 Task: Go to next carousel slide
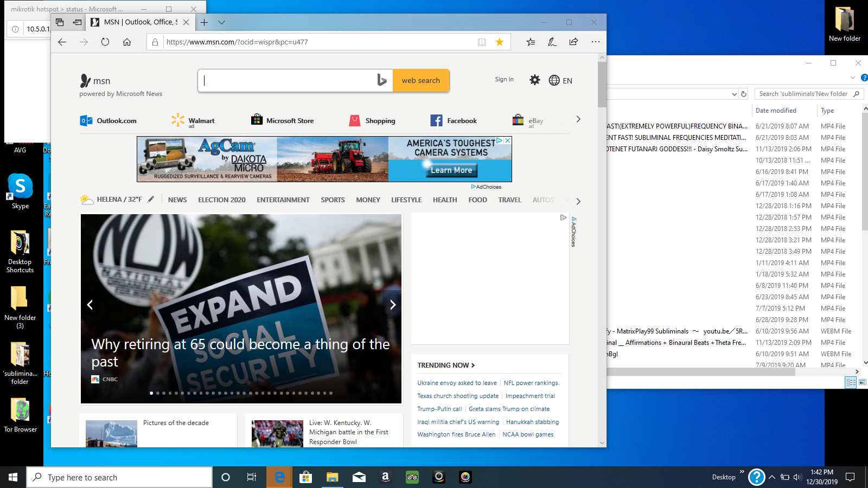click(393, 305)
